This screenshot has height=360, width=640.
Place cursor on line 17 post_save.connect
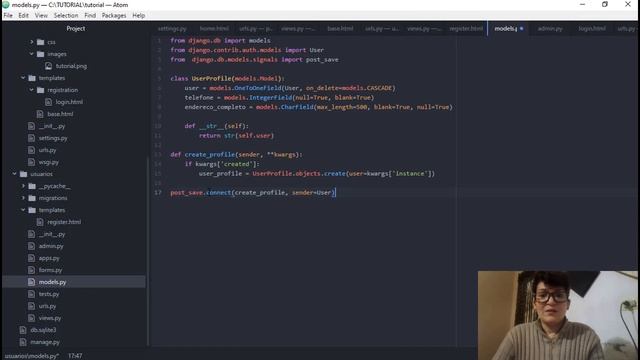253,192
